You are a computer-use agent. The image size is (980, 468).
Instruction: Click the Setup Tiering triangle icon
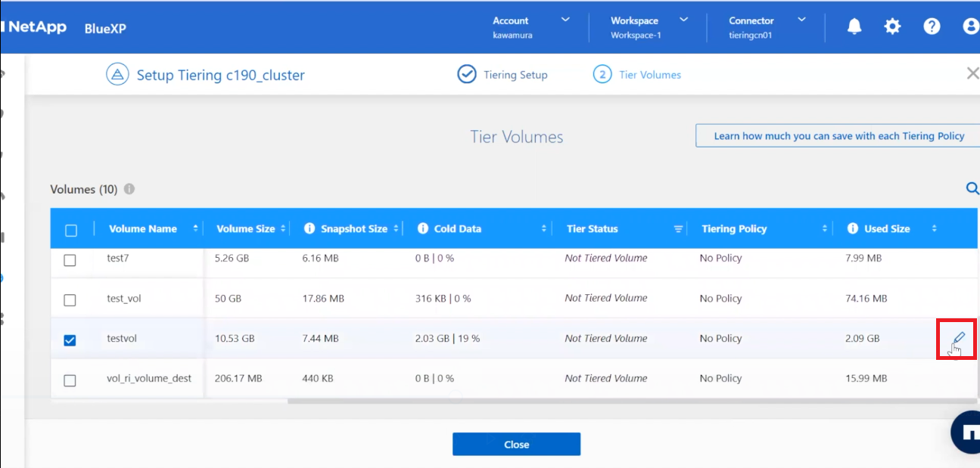click(x=117, y=75)
